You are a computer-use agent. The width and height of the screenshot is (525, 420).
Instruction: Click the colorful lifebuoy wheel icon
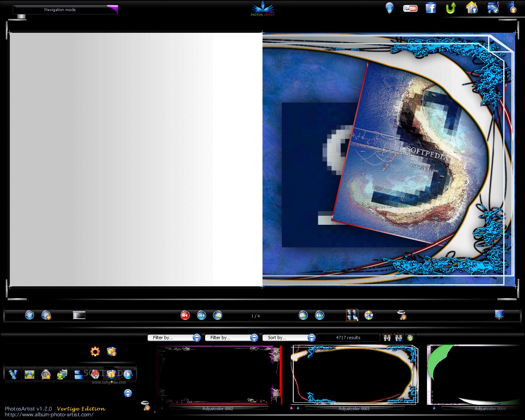click(369, 315)
